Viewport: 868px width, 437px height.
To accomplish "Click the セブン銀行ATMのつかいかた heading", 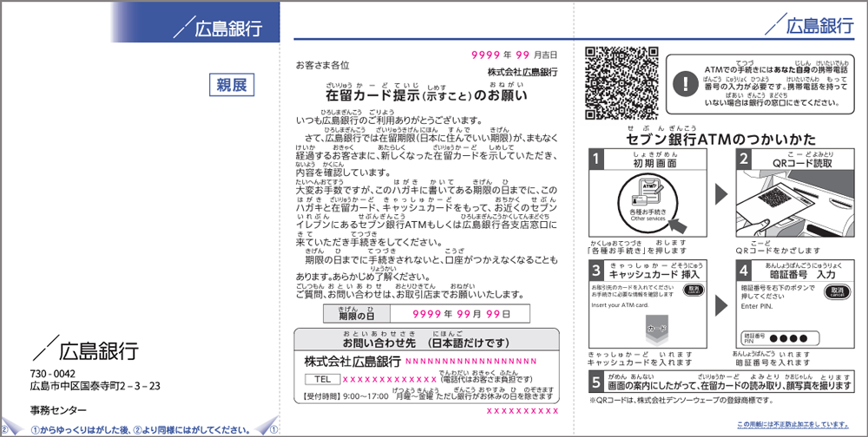I will (x=720, y=139).
